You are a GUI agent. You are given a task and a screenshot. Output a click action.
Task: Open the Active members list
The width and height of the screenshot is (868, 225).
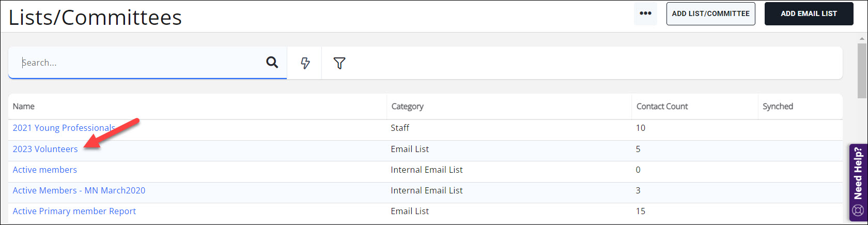tap(45, 170)
